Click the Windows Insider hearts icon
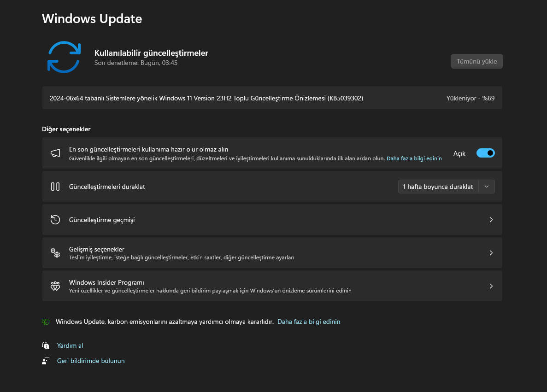 click(55, 286)
